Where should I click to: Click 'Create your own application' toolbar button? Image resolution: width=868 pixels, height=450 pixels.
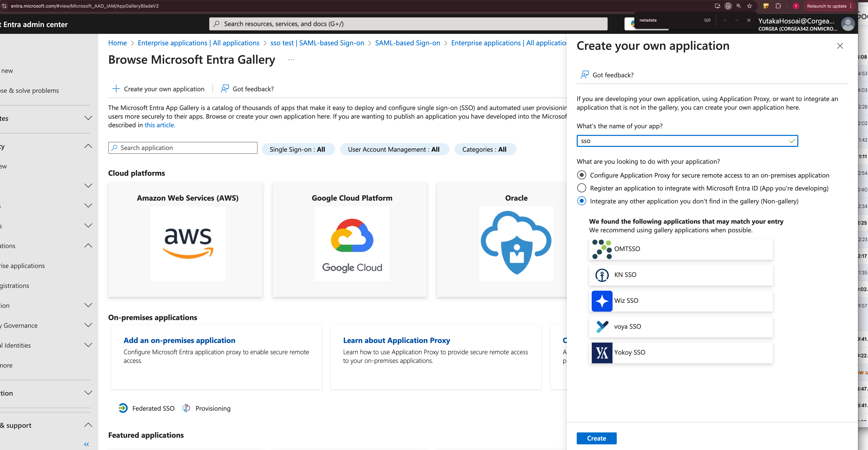pyautogui.click(x=158, y=89)
